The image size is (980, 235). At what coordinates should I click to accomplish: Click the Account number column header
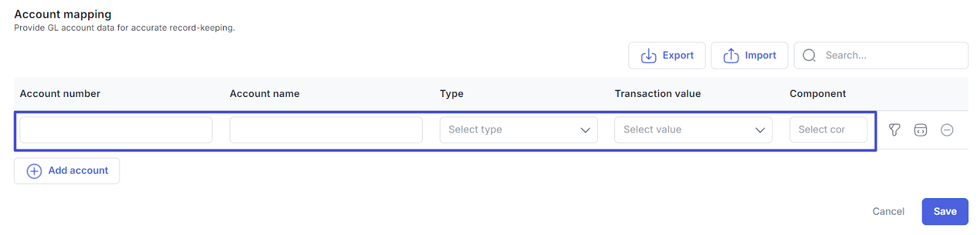pos(60,93)
